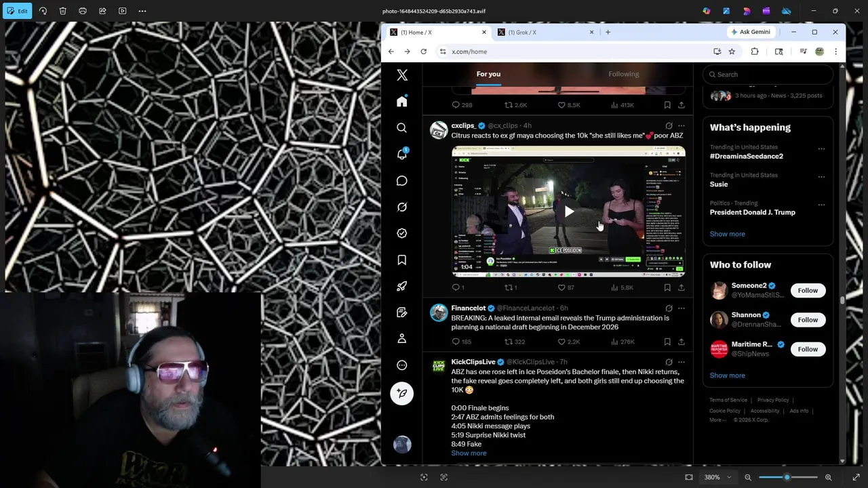Open options for the Susie trend

click(821, 177)
